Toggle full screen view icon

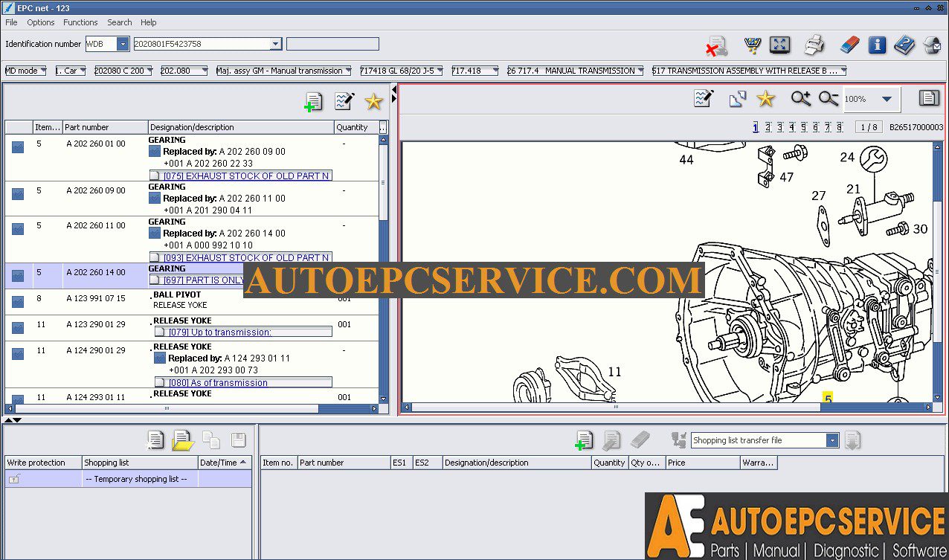(x=779, y=45)
